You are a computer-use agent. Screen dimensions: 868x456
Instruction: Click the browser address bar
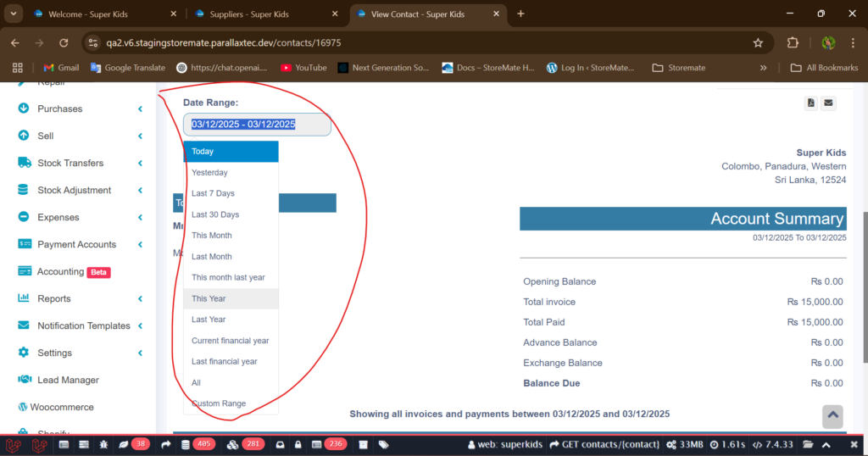(x=426, y=42)
